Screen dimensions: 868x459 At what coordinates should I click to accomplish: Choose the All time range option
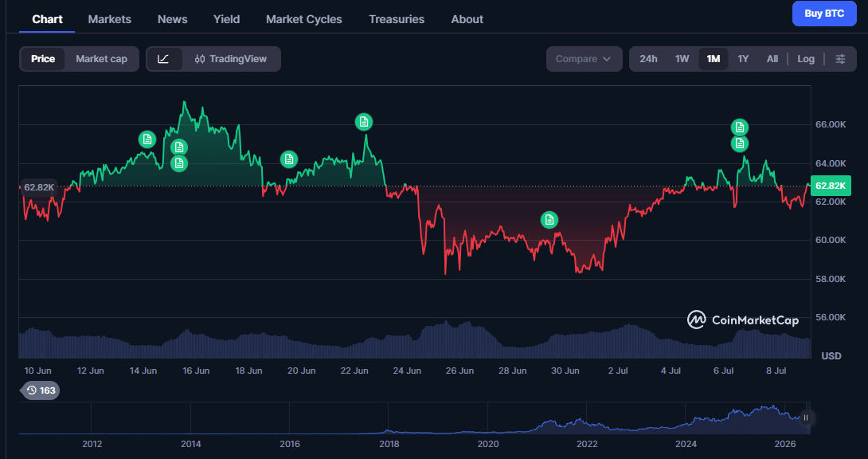[772, 59]
